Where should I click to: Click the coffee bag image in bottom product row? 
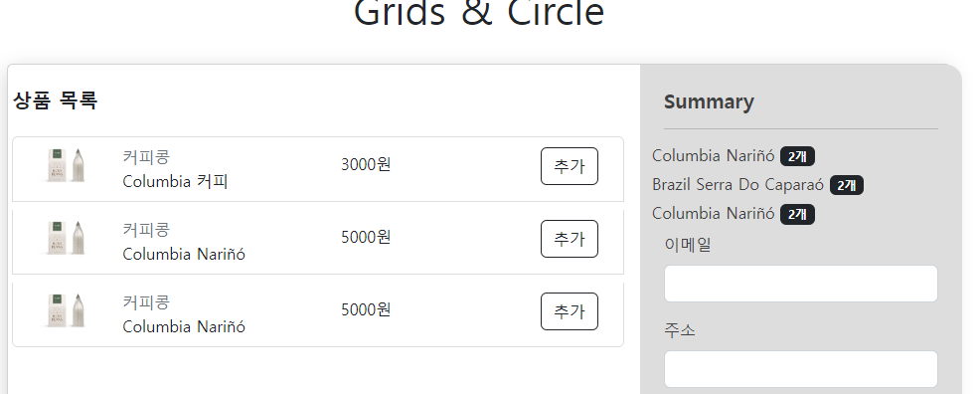(x=67, y=310)
